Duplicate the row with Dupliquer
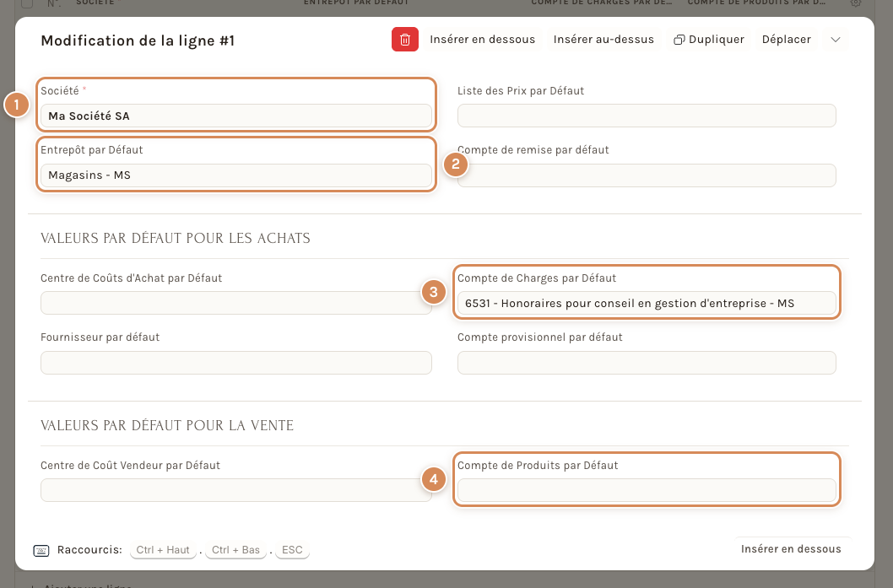Screen dimensions: 893x588 [709, 40]
